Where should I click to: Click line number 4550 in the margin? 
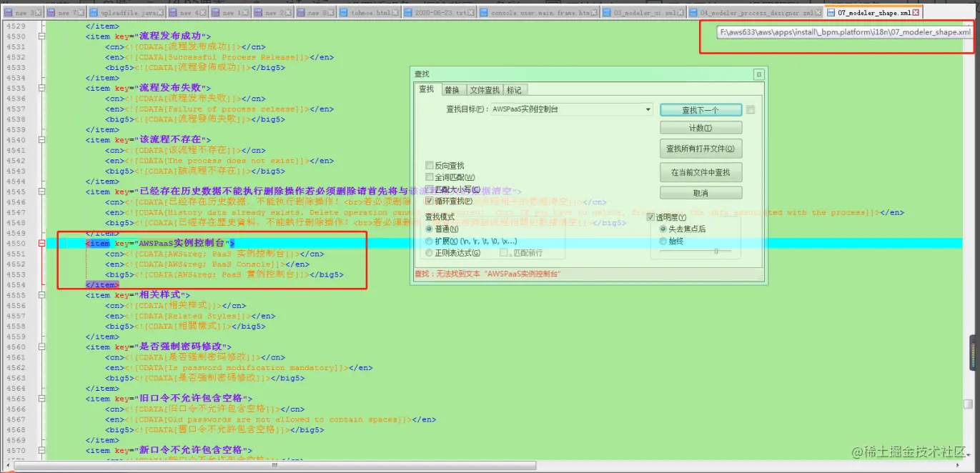pos(14,244)
